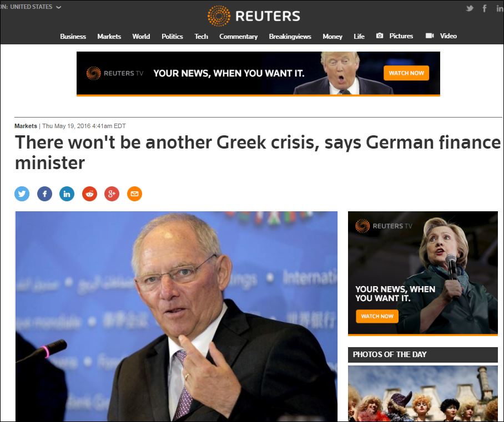The height and width of the screenshot is (422, 504).
Task: Click Watch Now in sidebar Reuters TV ad
Action: pyautogui.click(x=377, y=316)
